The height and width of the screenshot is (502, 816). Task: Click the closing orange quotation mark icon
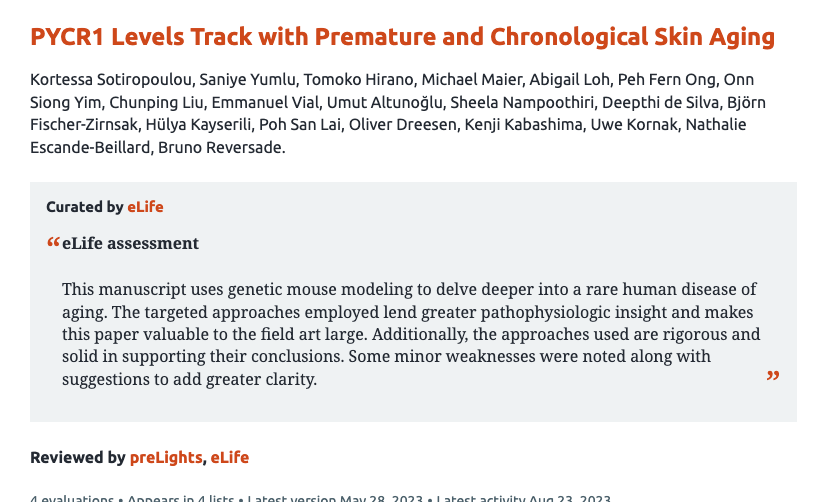tap(772, 377)
